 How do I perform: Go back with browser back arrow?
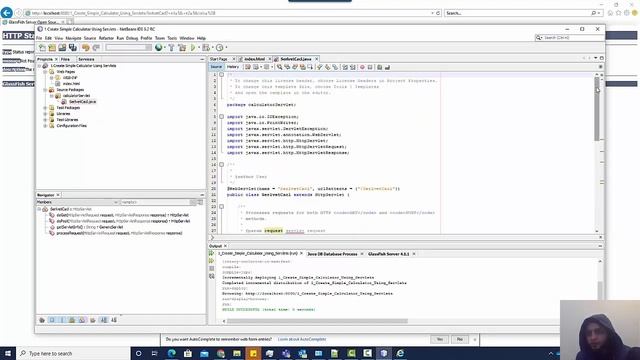click(x=7, y=13)
